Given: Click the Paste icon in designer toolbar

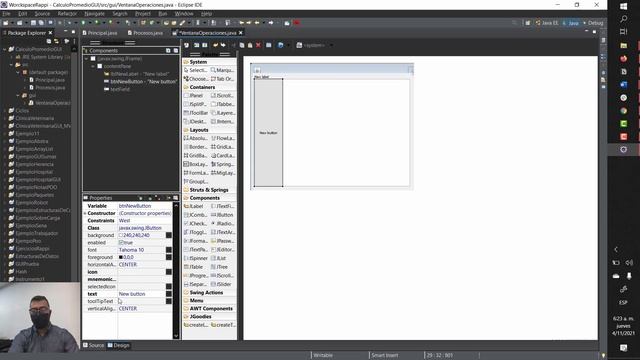Looking at the screenshot, I should [x=250, y=45].
